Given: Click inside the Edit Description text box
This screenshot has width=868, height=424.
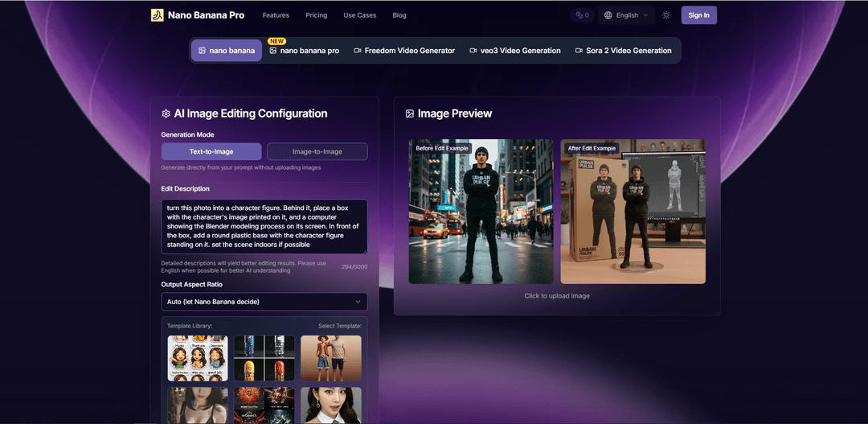Looking at the screenshot, I should [x=264, y=227].
